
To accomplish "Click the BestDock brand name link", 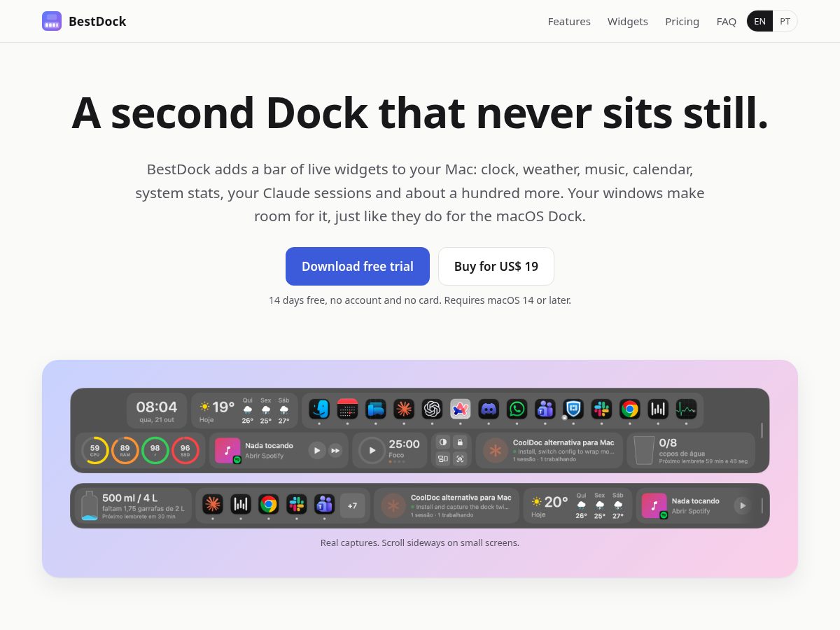I will [97, 21].
